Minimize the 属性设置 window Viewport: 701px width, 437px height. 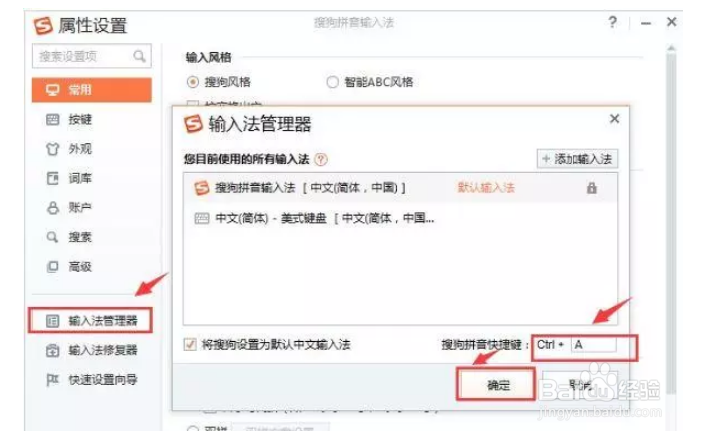click(646, 23)
